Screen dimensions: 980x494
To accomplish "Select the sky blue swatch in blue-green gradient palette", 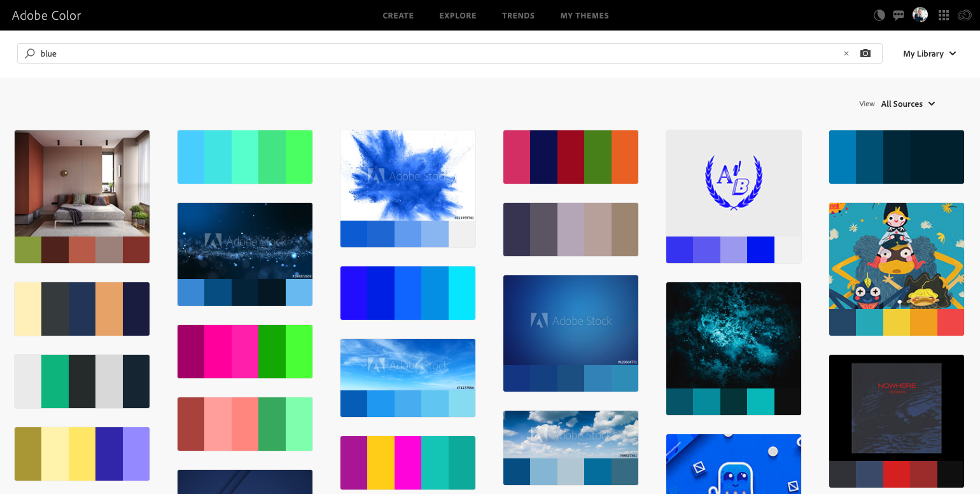I will point(191,157).
